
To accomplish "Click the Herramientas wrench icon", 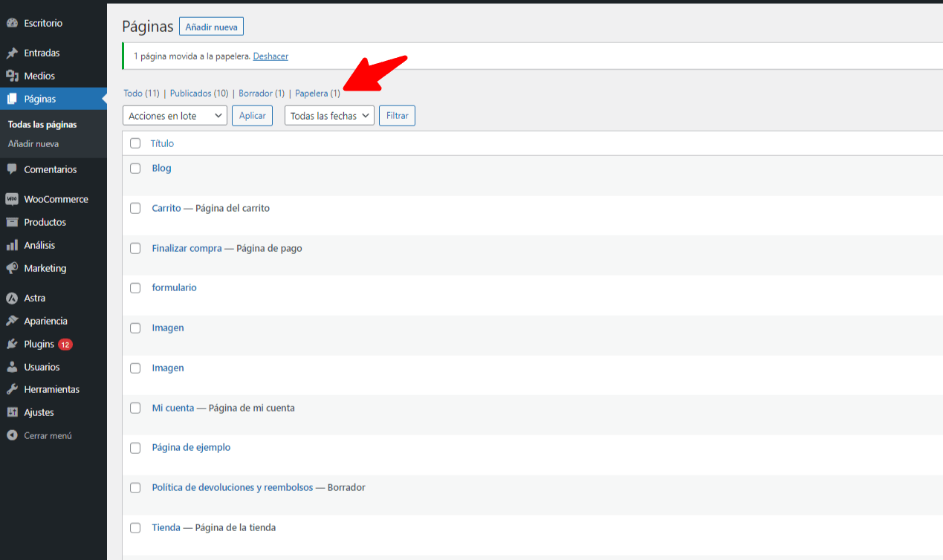I will coord(12,389).
